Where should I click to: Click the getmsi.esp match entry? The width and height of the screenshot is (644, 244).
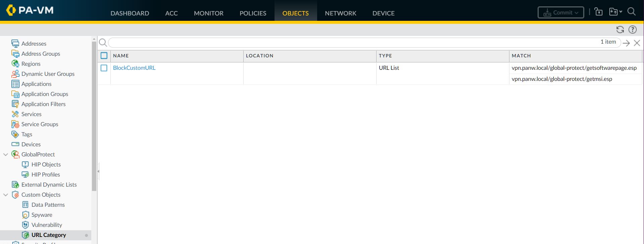(x=562, y=79)
